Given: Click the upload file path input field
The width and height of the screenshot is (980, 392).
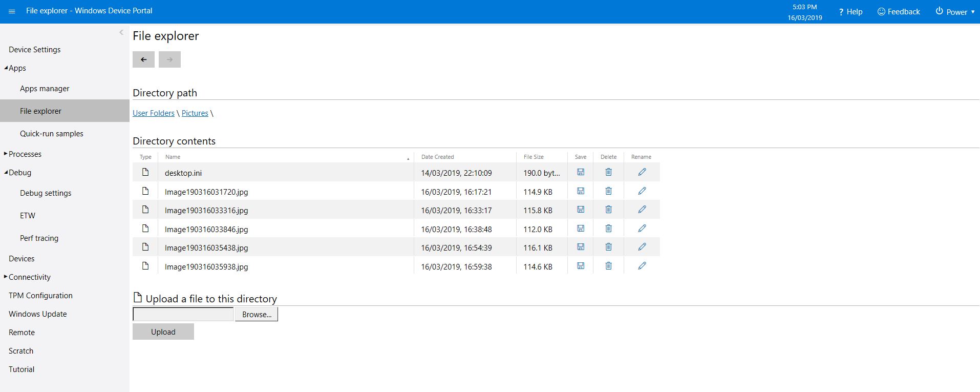Looking at the screenshot, I should point(183,315).
